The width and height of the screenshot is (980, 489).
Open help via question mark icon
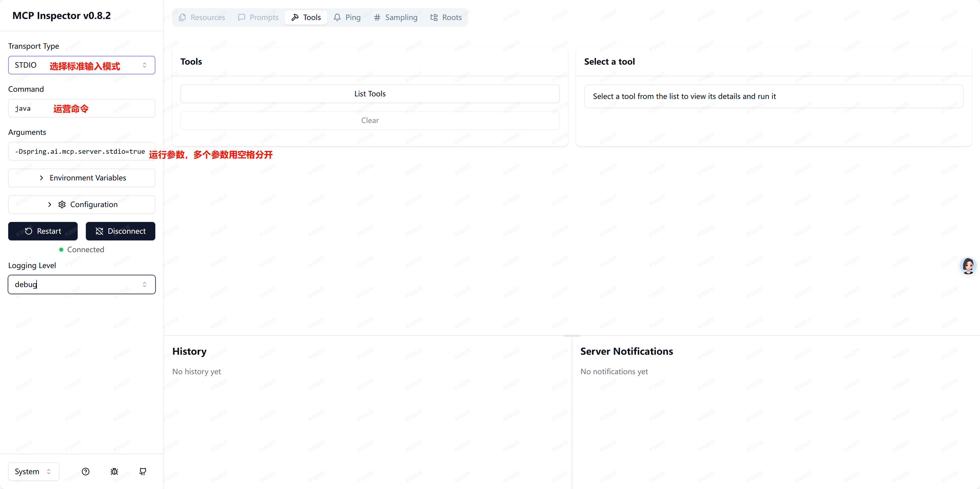pos(86,472)
